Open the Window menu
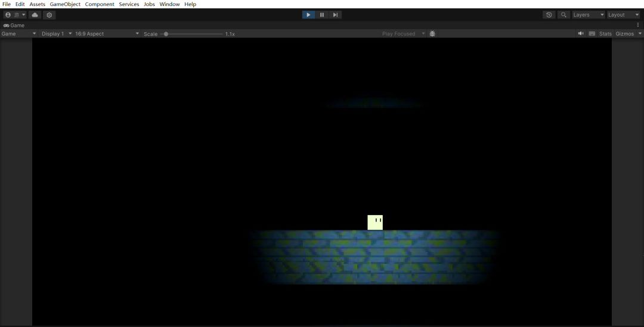The height and width of the screenshot is (327, 644). [169, 4]
